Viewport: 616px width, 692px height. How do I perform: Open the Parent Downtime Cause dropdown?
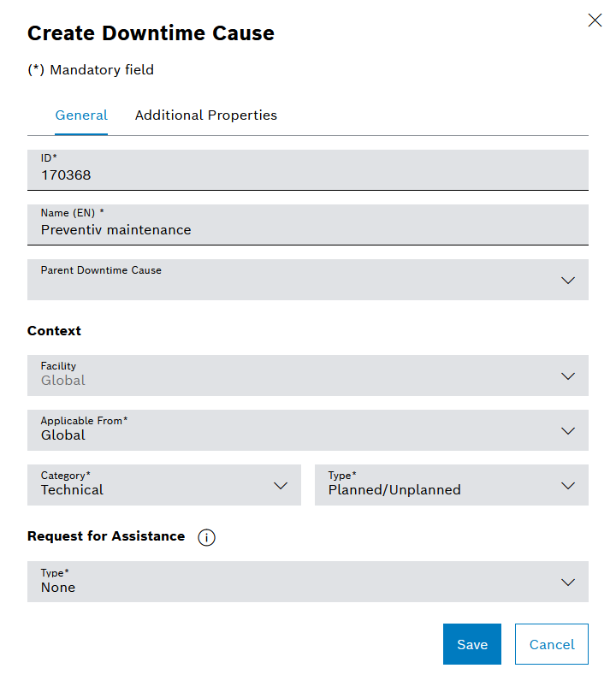tap(291, 280)
